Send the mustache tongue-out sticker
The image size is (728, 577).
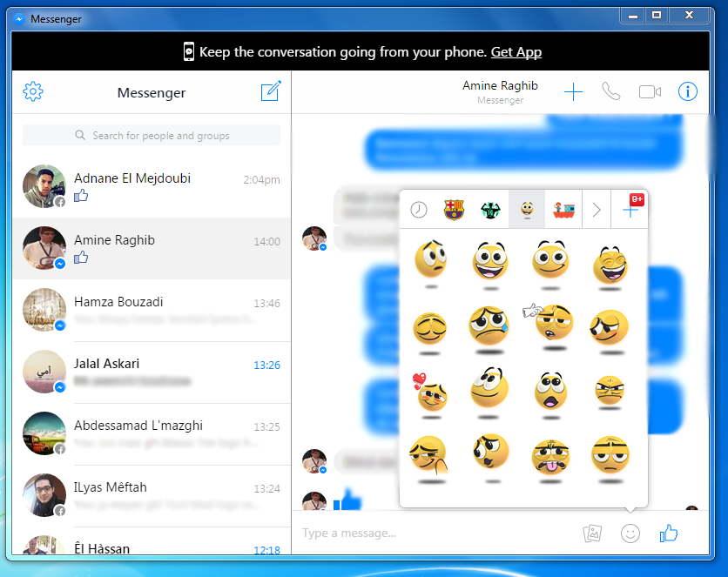550,460
